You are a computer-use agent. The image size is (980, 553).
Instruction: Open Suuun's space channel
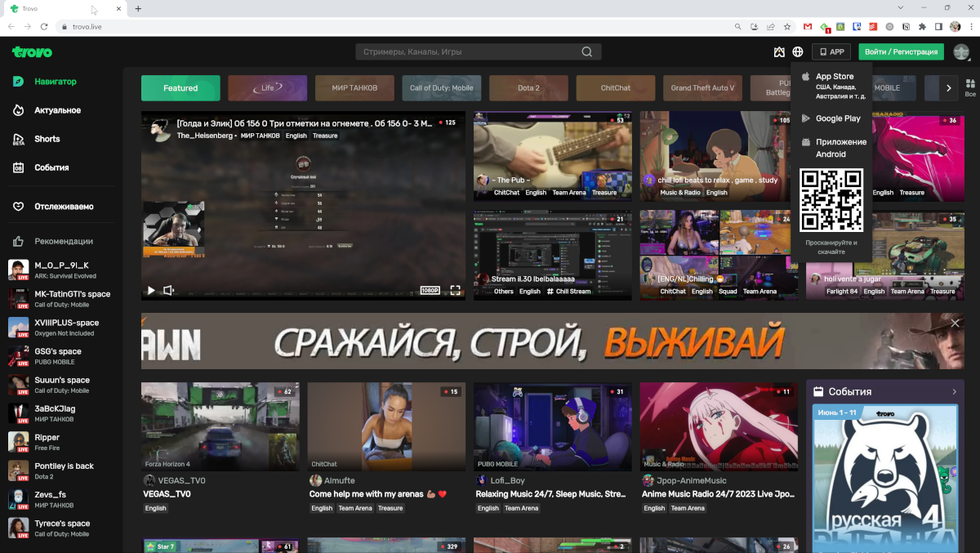click(x=61, y=384)
